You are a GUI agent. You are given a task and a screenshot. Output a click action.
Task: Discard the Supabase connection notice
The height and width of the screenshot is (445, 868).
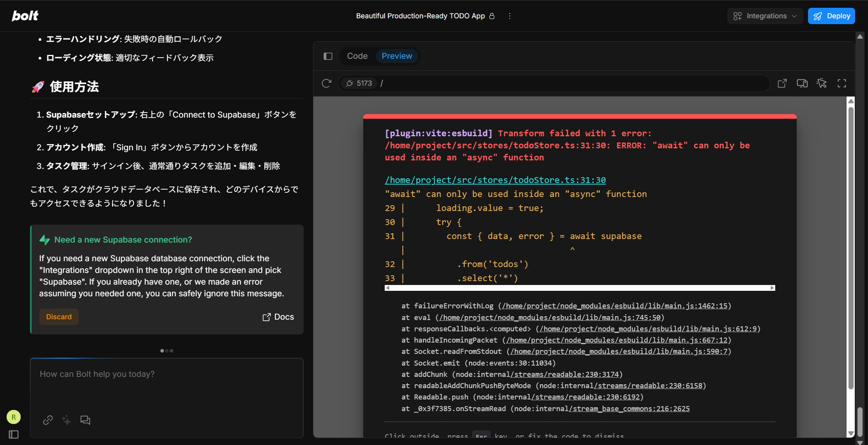(59, 317)
